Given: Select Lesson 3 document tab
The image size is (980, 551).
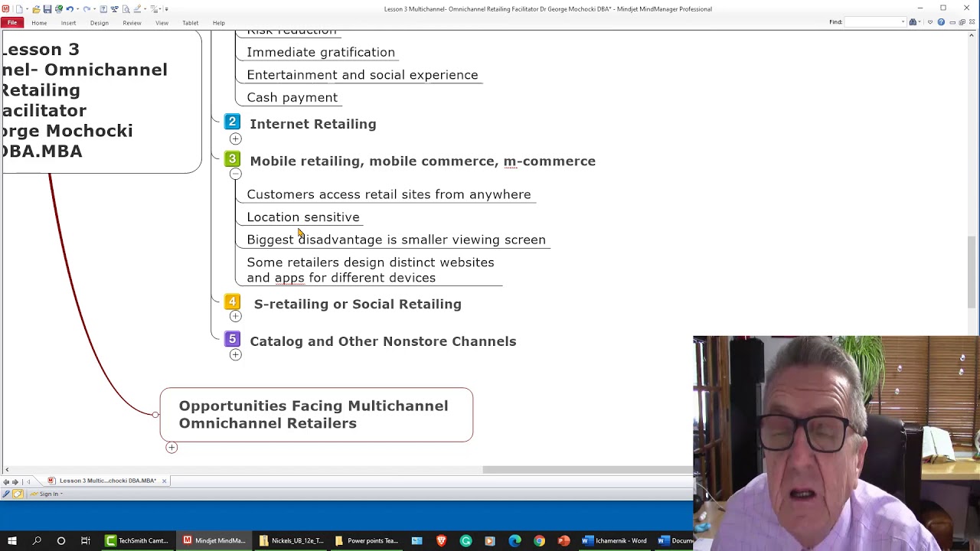Looking at the screenshot, I should 107,481.
